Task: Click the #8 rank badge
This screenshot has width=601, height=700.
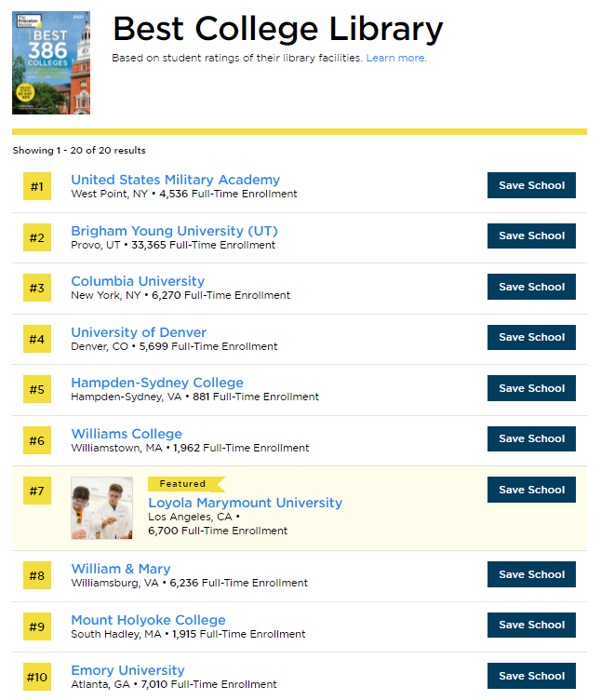Action: [37, 575]
